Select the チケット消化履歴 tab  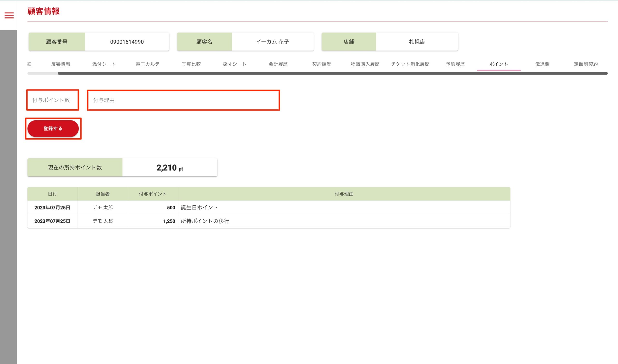pyautogui.click(x=410, y=64)
